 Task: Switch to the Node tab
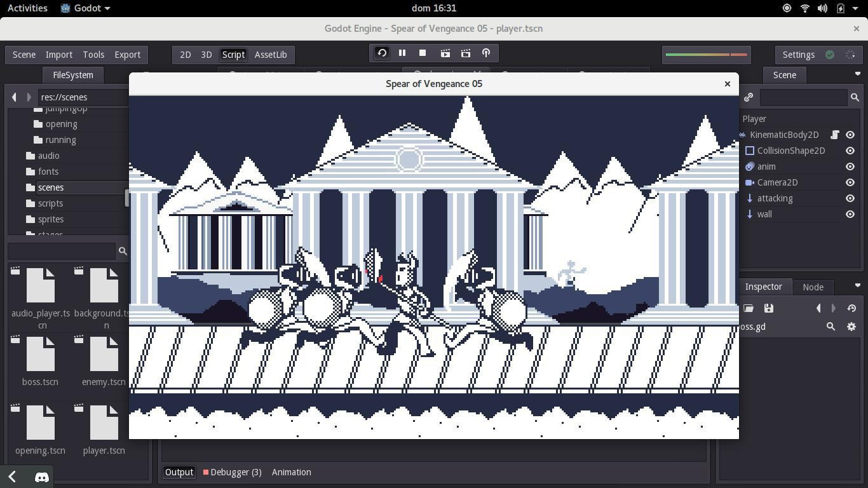pyautogui.click(x=813, y=287)
